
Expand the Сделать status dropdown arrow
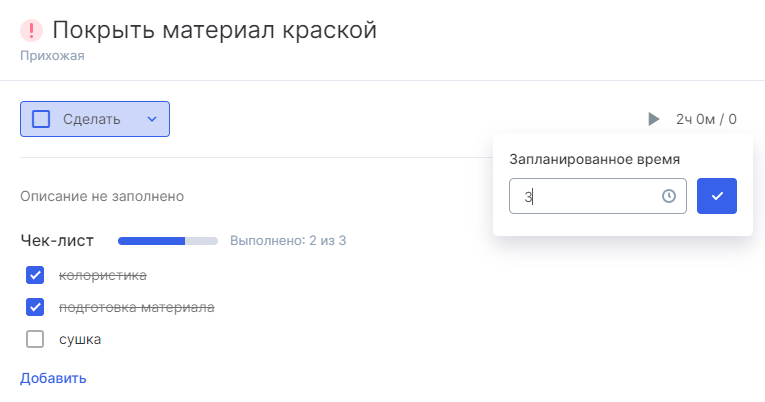(x=152, y=119)
